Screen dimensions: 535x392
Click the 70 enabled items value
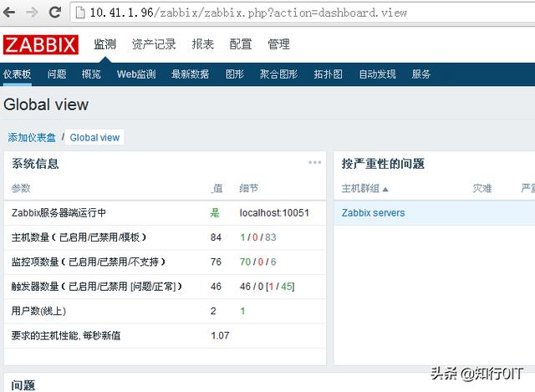245,262
